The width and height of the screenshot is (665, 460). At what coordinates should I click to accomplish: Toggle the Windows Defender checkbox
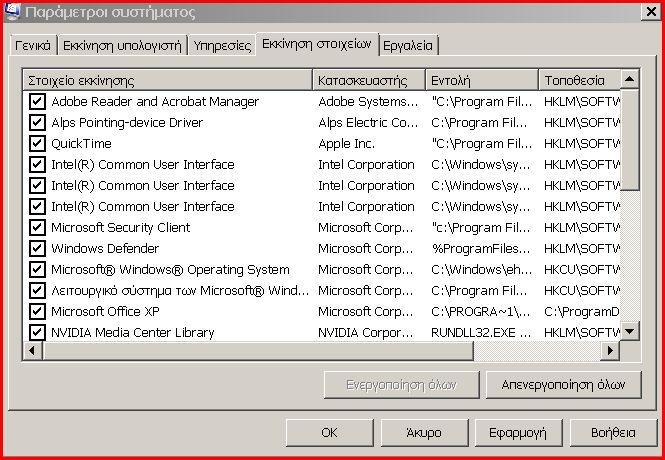[x=37, y=248]
